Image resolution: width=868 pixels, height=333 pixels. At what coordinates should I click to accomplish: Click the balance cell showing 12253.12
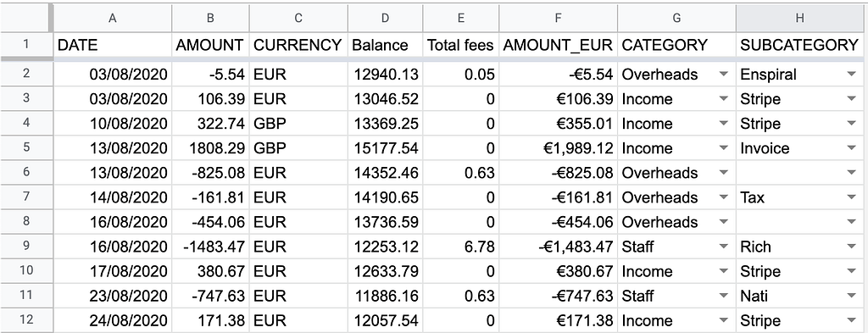[x=386, y=247]
